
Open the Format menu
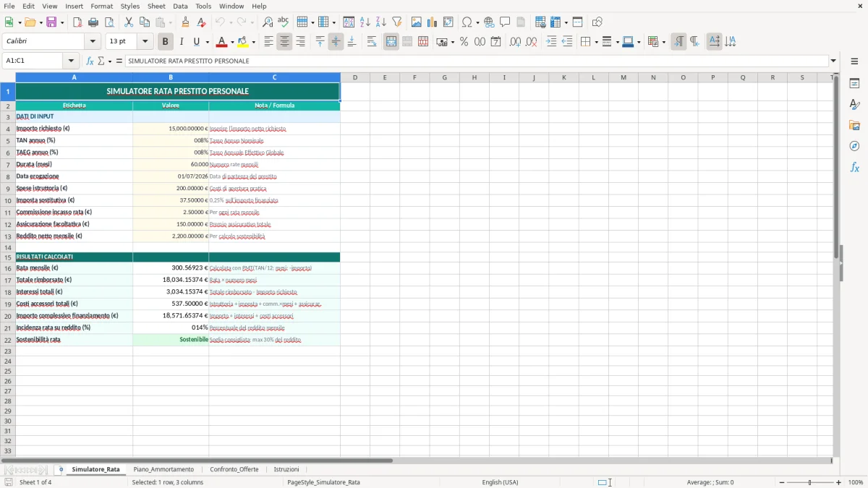[x=101, y=6]
